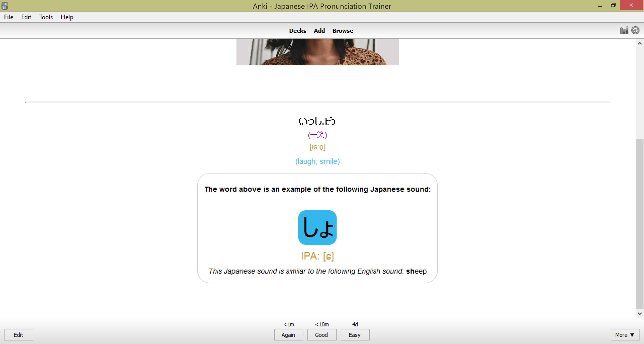This screenshot has width=644, height=344.
Task: Click the cropped photo thumbnail at top
Action: click(317, 52)
